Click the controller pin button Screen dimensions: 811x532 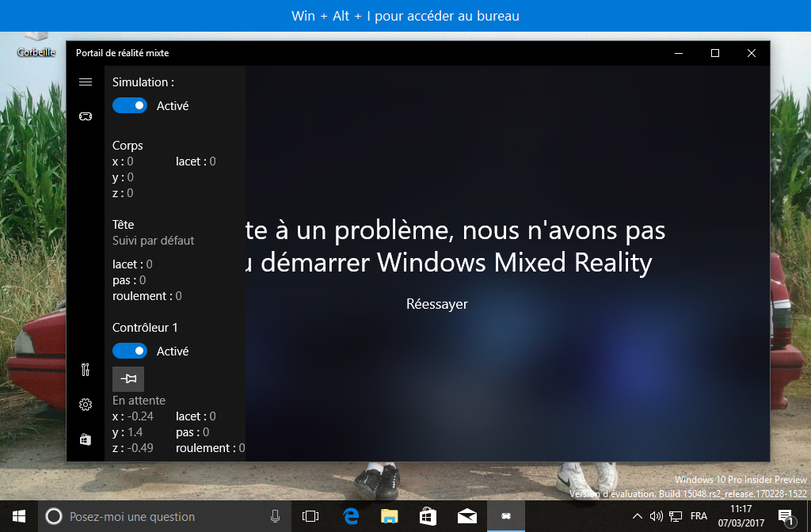click(x=128, y=379)
